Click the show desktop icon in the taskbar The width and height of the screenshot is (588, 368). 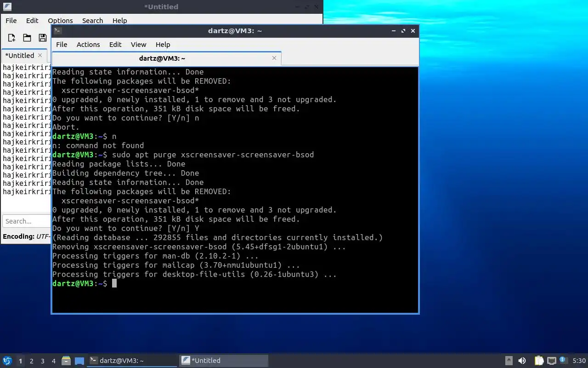click(x=79, y=361)
